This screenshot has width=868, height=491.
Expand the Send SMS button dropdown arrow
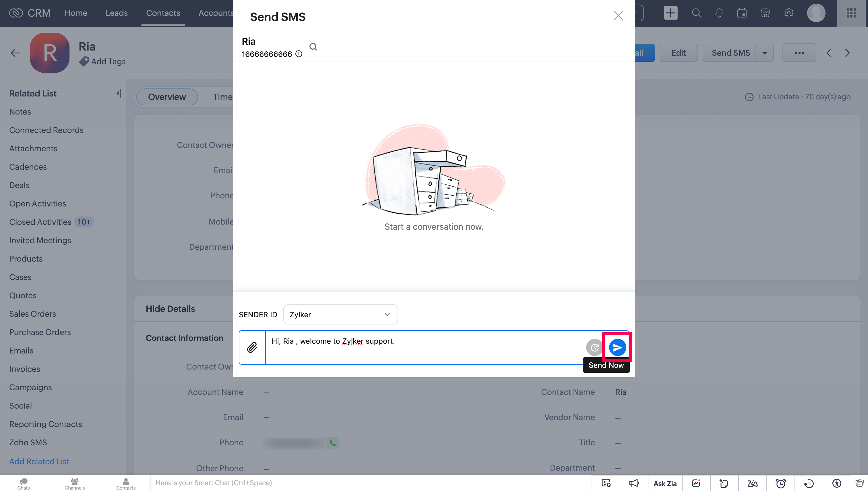[764, 53]
